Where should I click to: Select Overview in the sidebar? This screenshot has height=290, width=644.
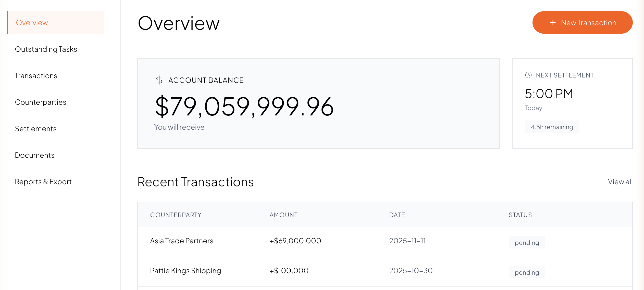[x=32, y=23]
